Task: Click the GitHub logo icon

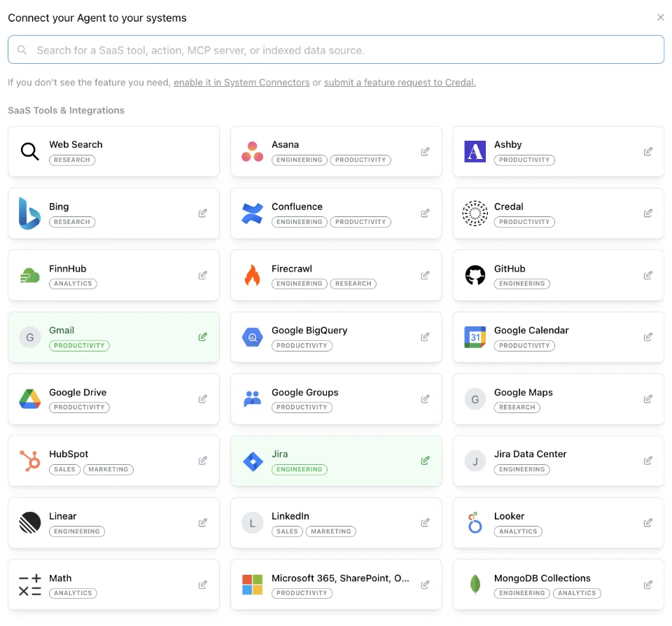Action: click(475, 275)
